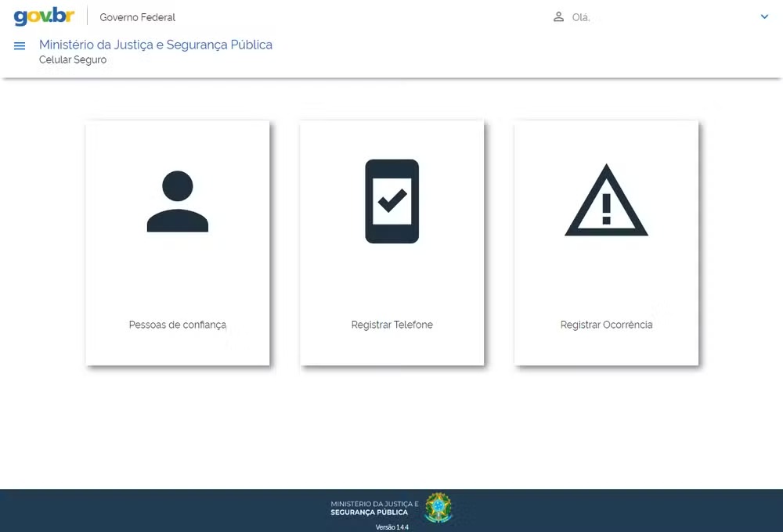This screenshot has height=532, width=783.
Task: Click the Versão 1.4.4 footer text
Action: click(x=391, y=527)
